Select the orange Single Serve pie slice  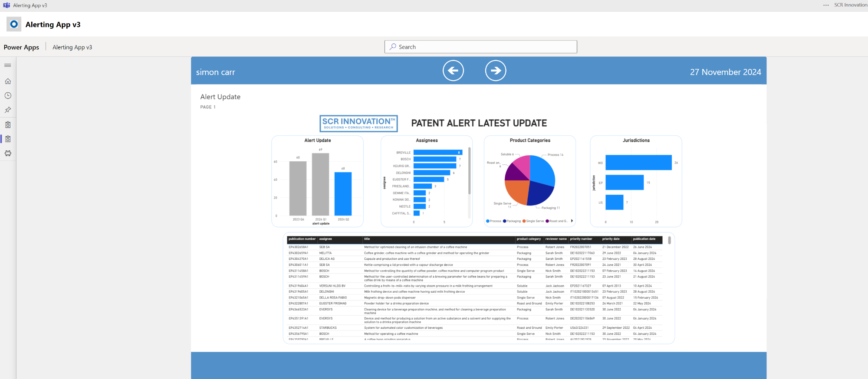(516, 192)
